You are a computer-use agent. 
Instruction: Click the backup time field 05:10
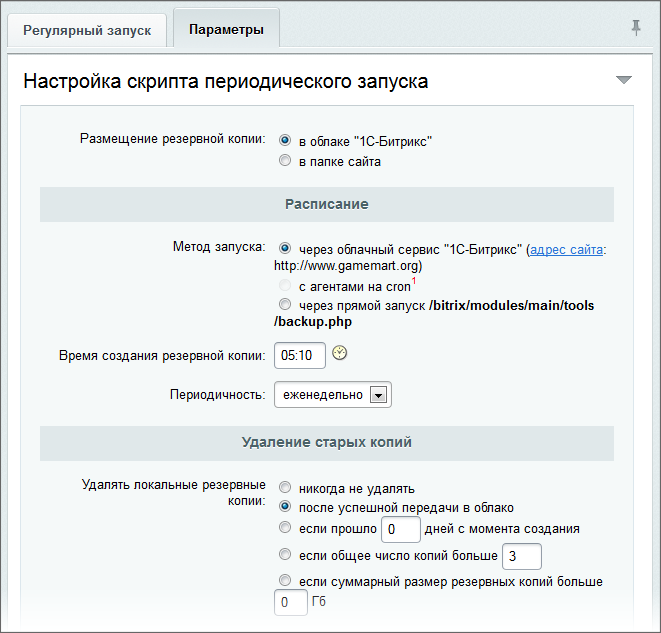pos(300,355)
